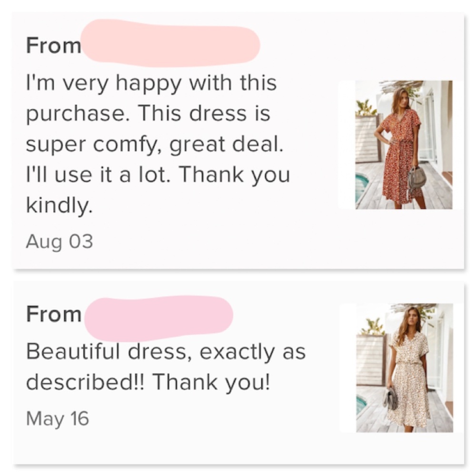Click "From" label in the May 16 review
Screen dimensions: 476x476
53,314
